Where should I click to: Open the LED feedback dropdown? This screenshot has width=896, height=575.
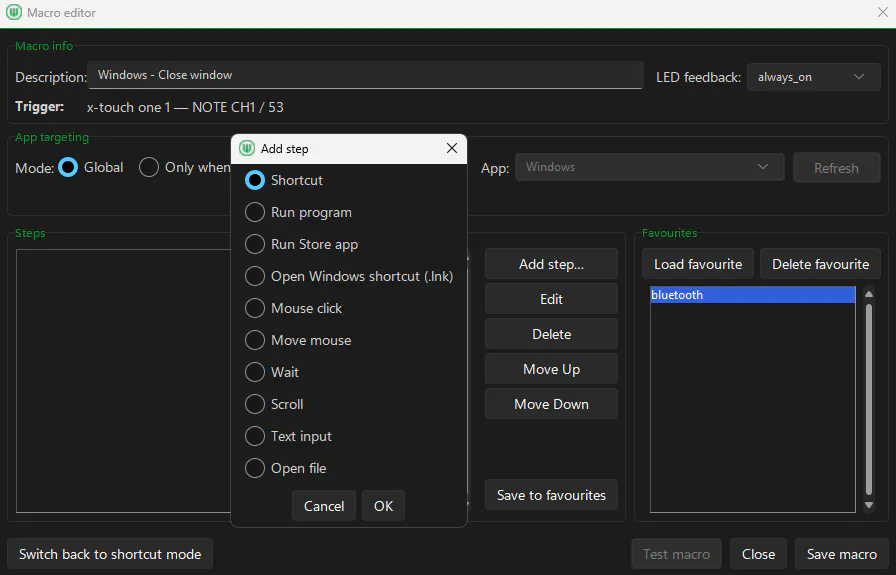pos(813,77)
